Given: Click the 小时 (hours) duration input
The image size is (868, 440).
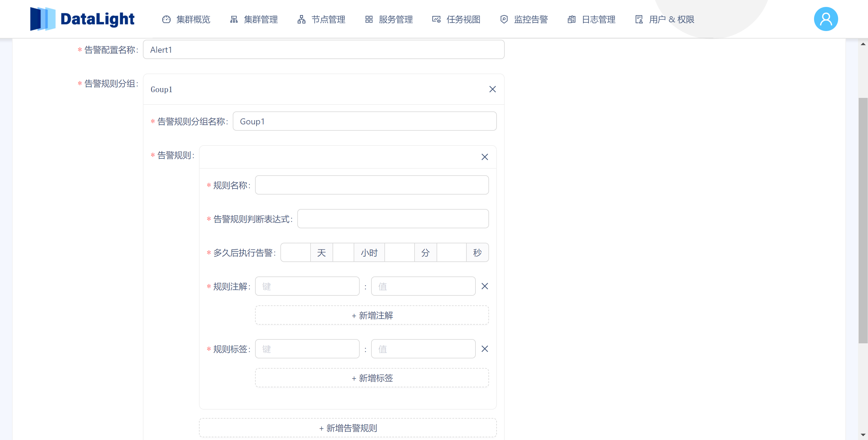Looking at the screenshot, I should (343, 252).
